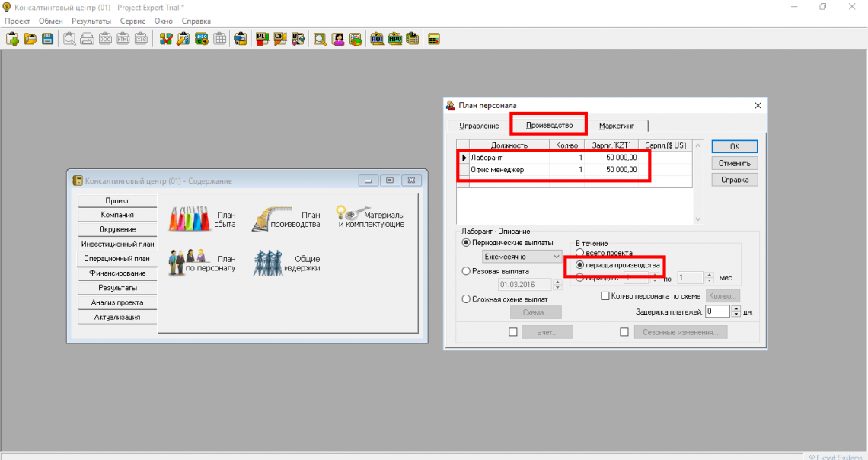Select the Разовая выплата radio button
Viewport: 868px width, 460px height.
pyautogui.click(x=467, y=271)
